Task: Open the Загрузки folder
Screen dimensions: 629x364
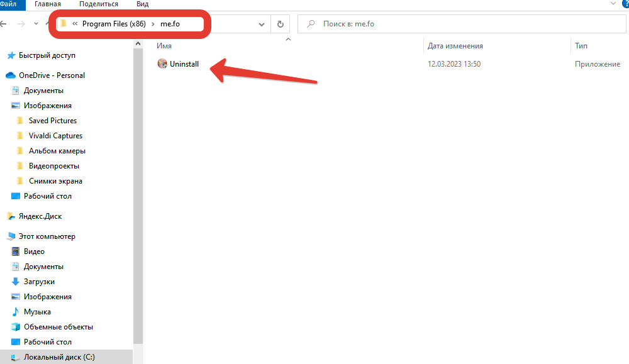Action: click(39, 282)
